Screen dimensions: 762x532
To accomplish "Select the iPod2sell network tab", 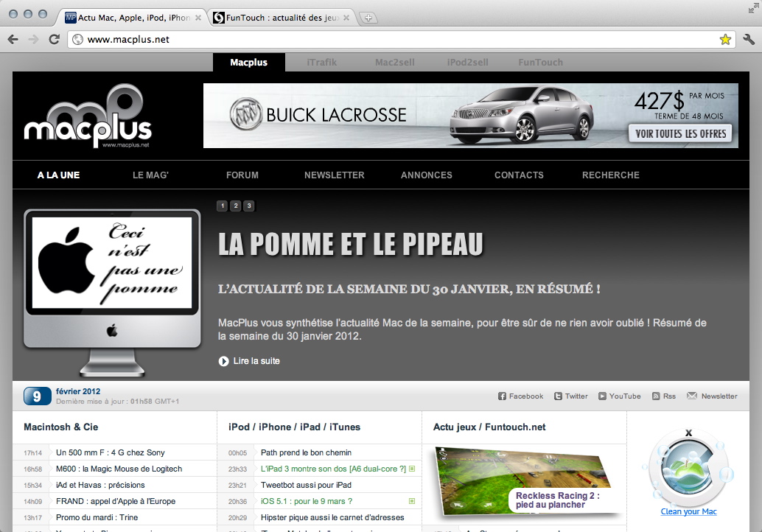I will coord(467,62).
